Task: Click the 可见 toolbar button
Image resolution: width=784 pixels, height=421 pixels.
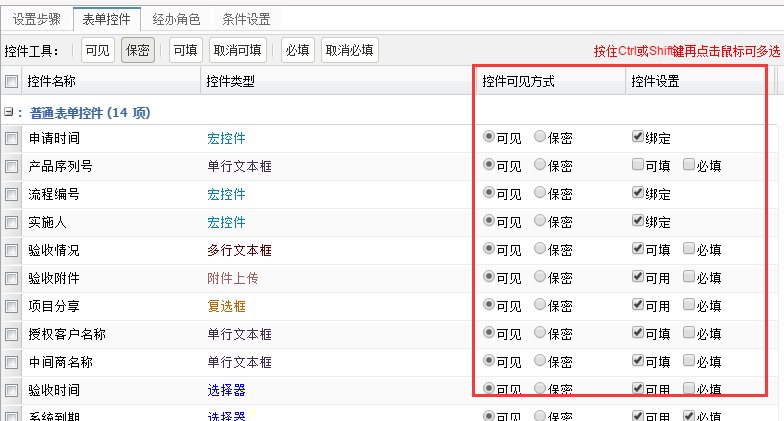Action: (97, 50)
